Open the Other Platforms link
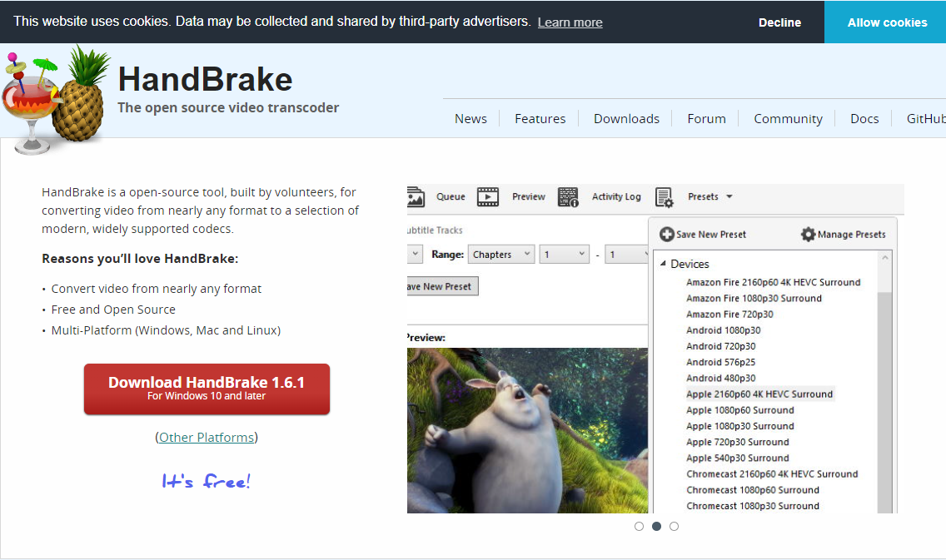The width and height of the screenshot is (946, 560). [x=207, y=437]
